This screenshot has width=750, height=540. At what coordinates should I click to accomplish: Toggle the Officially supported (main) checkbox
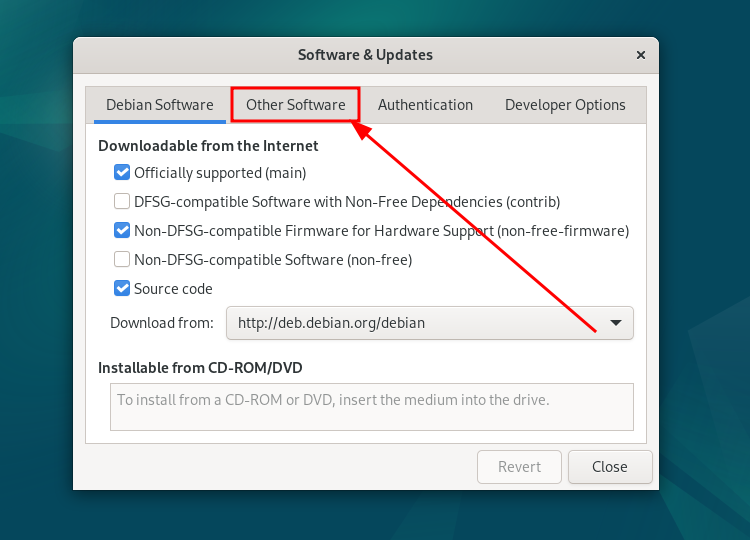(x=122, y=173)
